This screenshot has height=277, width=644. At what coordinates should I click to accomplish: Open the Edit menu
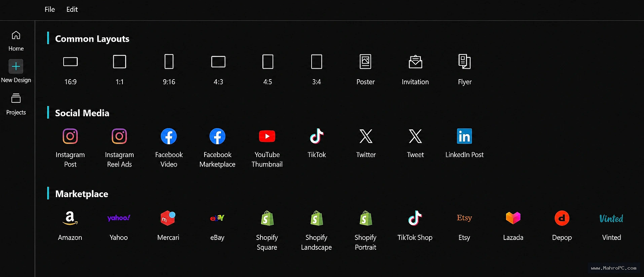72,9
